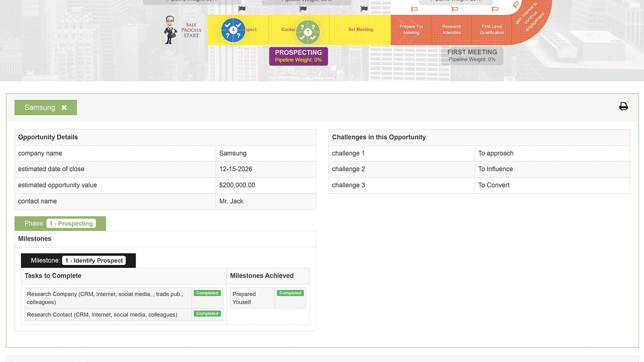Viewport: 644px width, 362px height.
Task: Click the Phase 1 - Prospecting tab
Action: (60, 224)
